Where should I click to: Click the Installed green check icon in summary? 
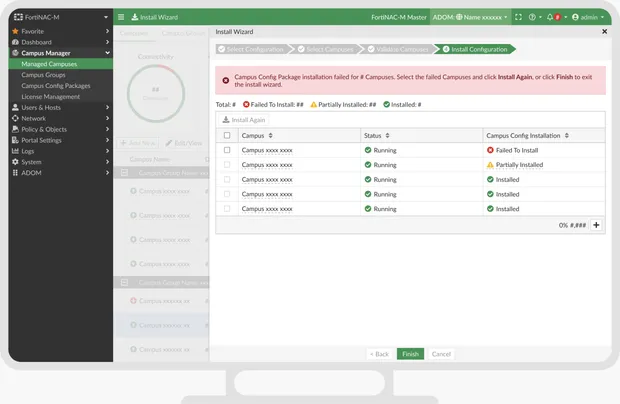[x=386, y=104]
